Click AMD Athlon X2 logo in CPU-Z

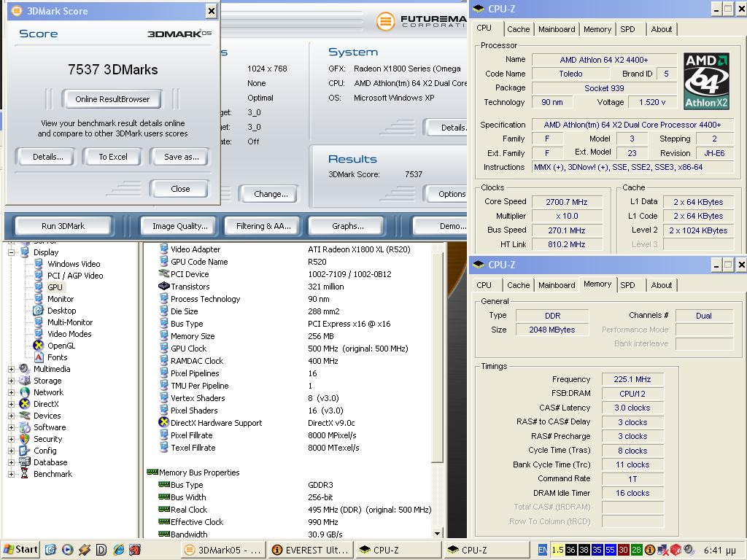coord(706,81)
